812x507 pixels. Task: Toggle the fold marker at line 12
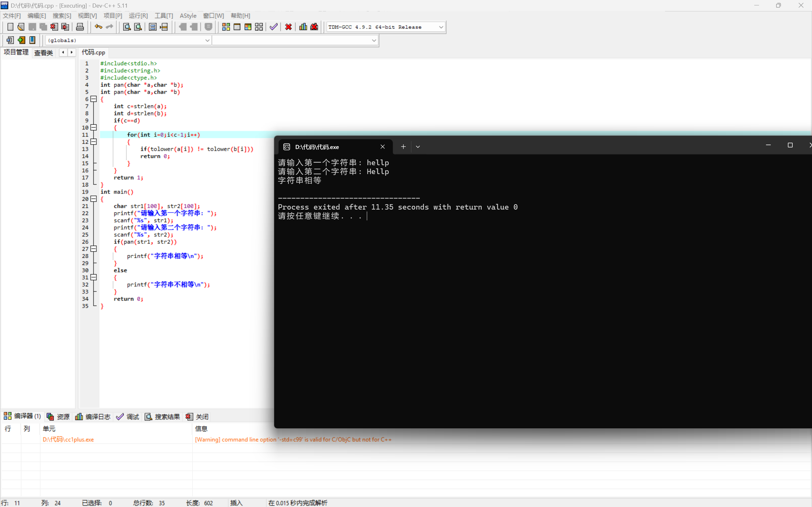[x=94, y=142]
